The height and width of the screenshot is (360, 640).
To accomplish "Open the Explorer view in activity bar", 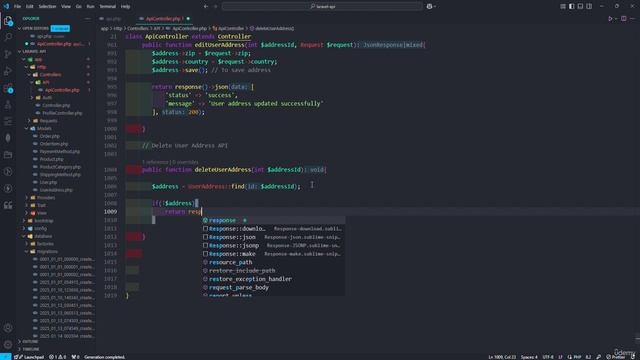I will pos(8,20).
